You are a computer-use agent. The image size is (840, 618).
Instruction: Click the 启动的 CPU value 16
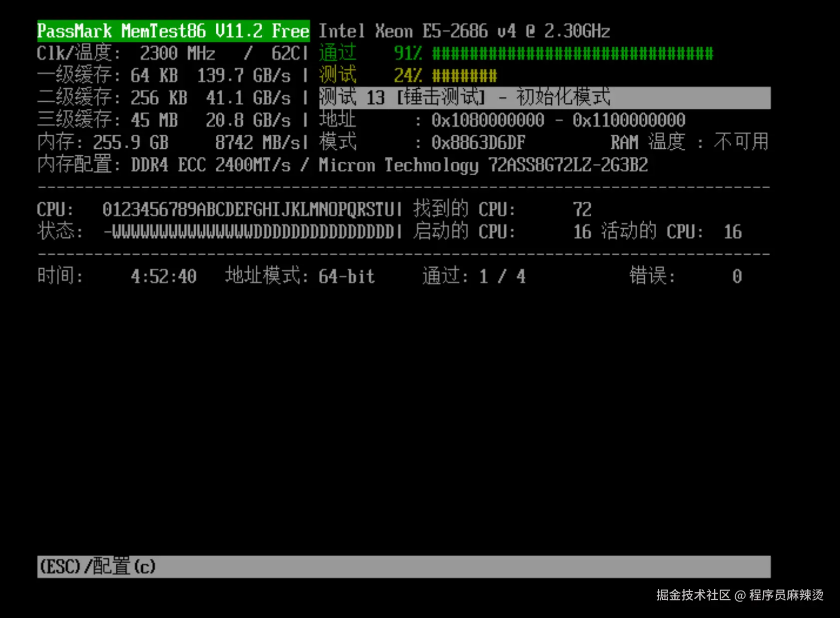click(582, 232)
